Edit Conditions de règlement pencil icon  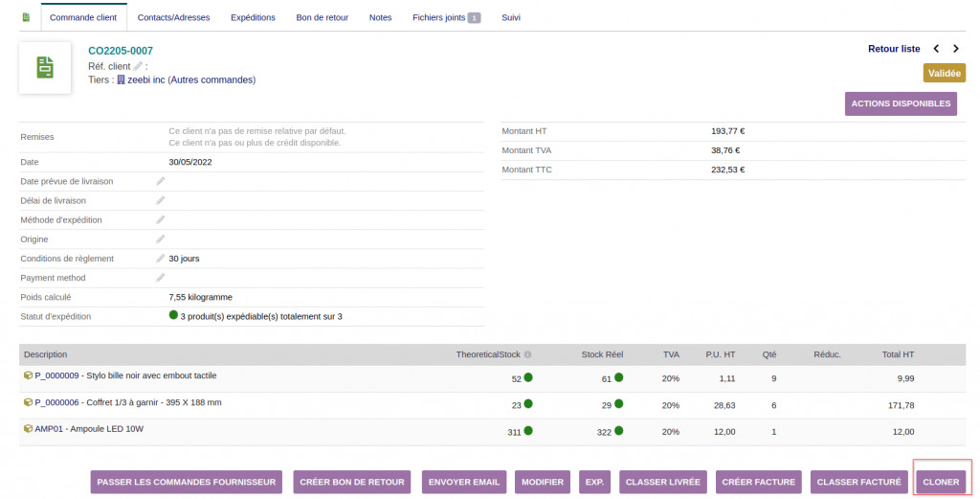click(161, 259)
